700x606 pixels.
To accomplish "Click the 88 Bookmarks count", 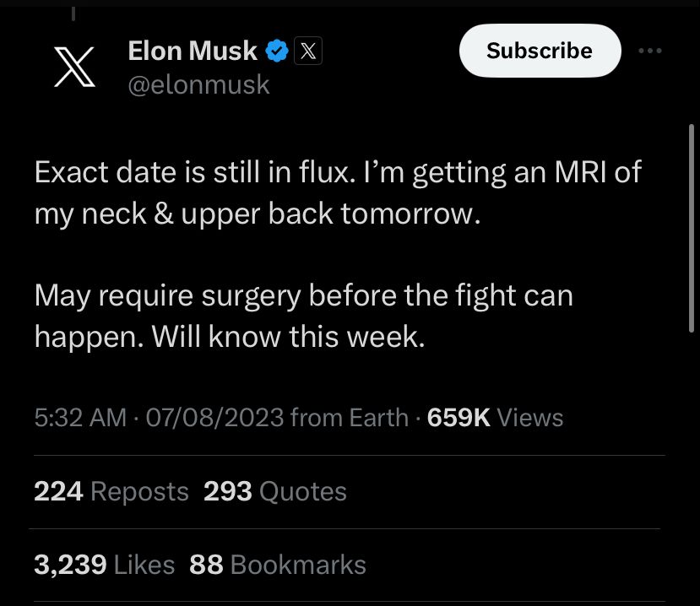I will [x=278, y=565].
